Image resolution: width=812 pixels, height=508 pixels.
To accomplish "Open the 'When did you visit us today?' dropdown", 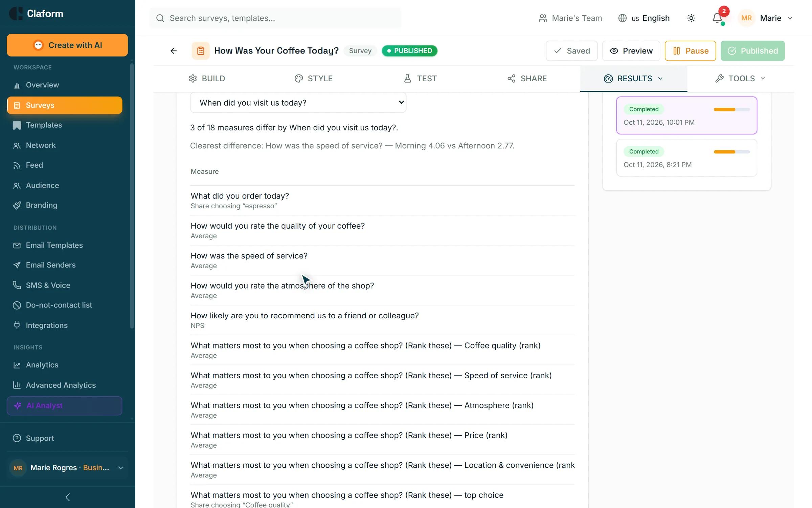I will pos(298,103).
